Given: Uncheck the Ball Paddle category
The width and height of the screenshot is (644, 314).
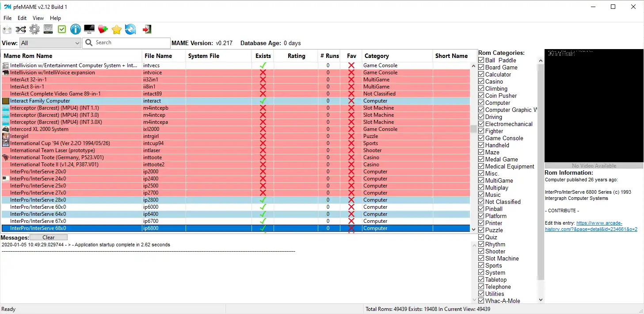Looking at the screenshot, I should (x=481, y=60).
